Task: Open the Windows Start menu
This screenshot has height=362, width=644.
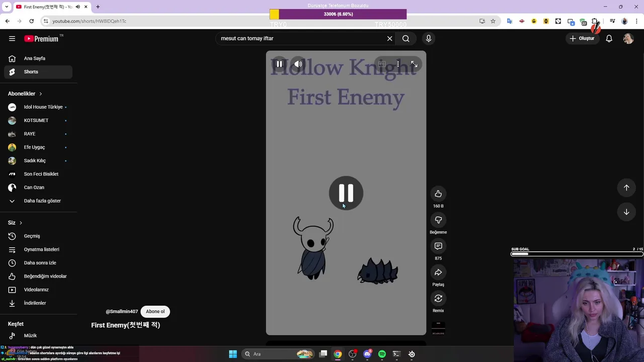Action: (x=233, y=354)
